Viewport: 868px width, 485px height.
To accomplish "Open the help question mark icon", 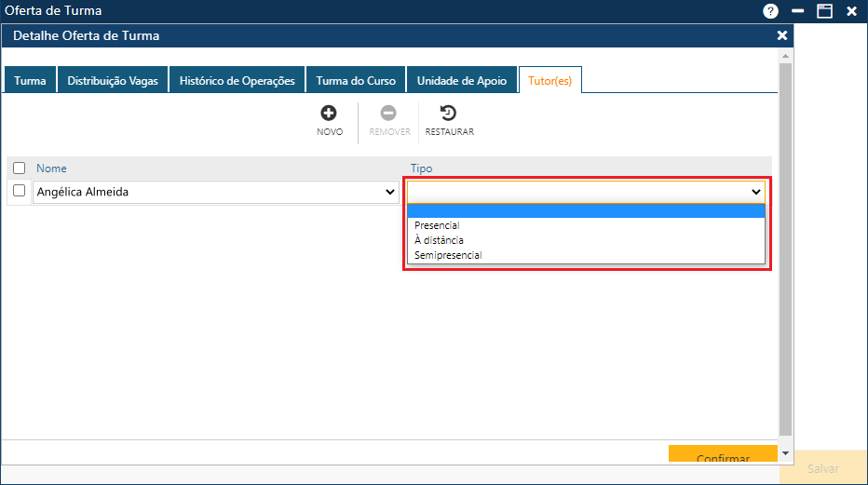I will 770,11.
